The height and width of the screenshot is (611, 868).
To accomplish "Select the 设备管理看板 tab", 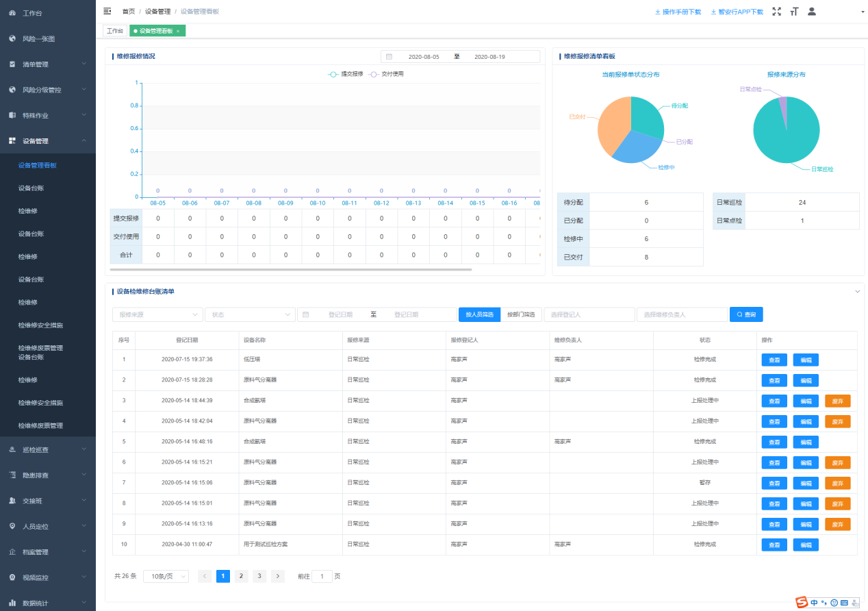I will click(x=157, y=31).
